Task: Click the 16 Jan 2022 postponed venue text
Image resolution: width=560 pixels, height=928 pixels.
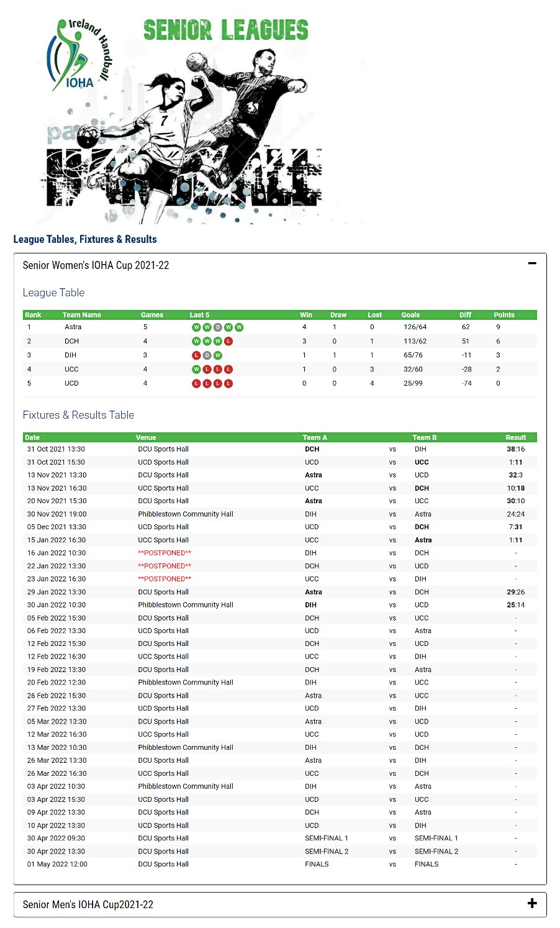Action: tap(165, 553)
